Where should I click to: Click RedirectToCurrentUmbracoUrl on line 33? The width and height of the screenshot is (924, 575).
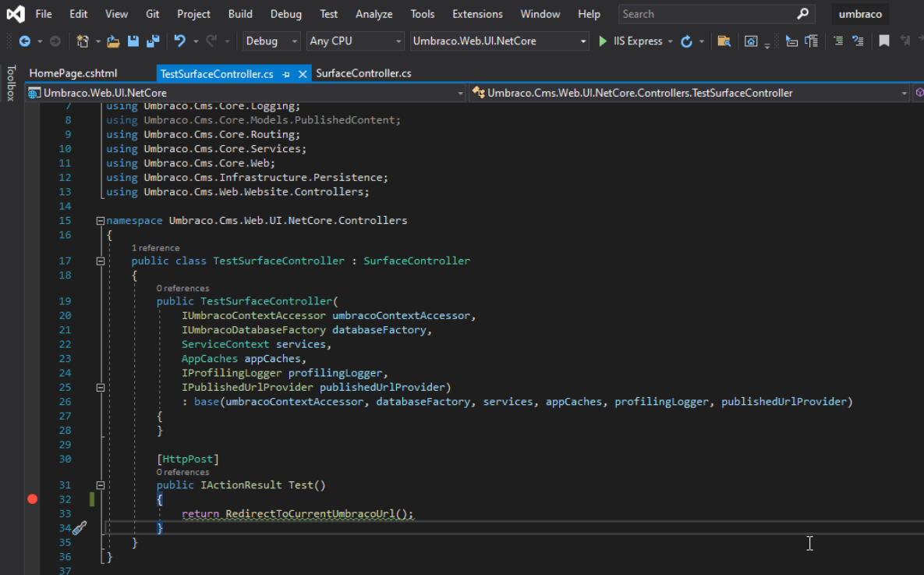pos(310,513)
